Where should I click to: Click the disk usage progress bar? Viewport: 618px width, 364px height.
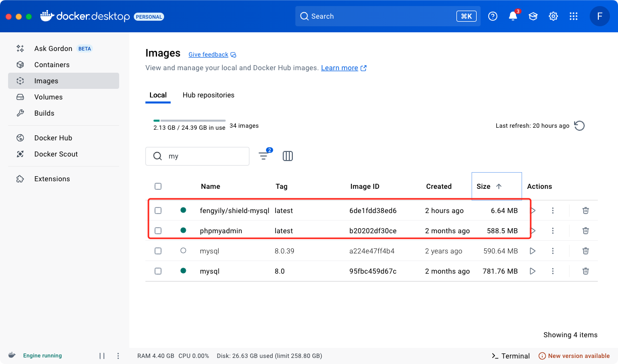tap(189, 121)
